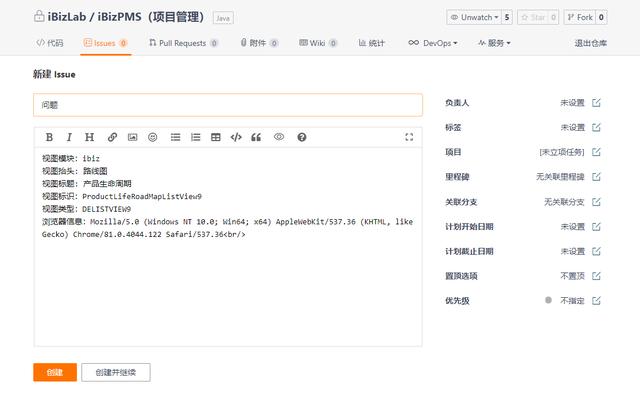Switch to the Issues tab

[x=105, y=43]
